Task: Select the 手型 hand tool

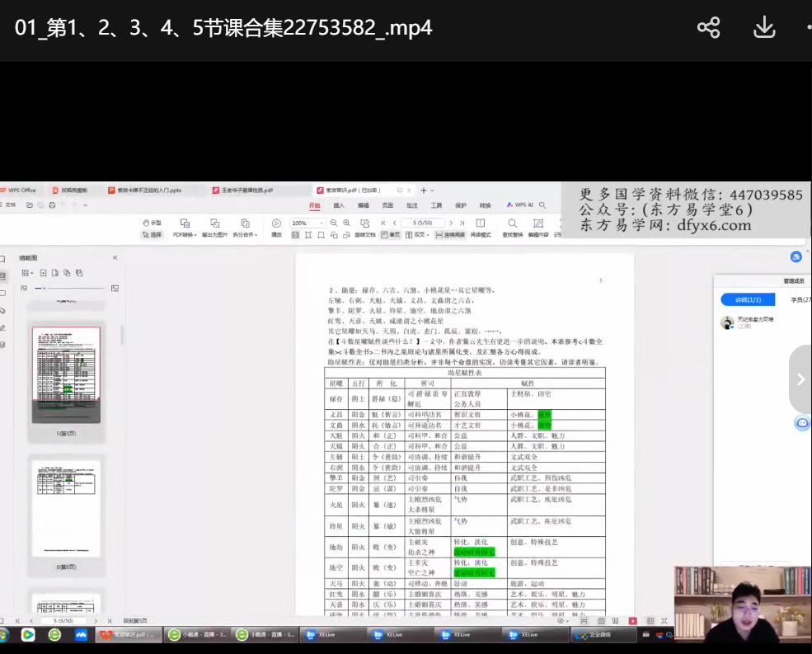Action: pos(152,223)
